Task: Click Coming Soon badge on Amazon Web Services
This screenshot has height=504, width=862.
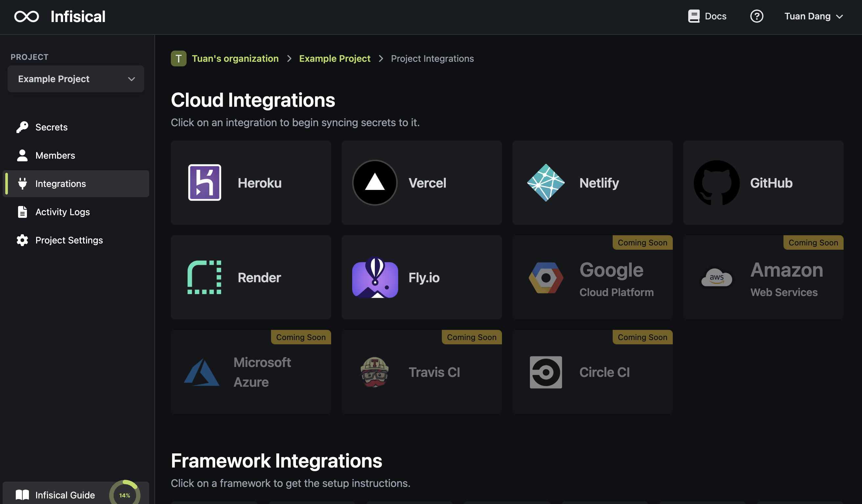Action: point(813,242)
